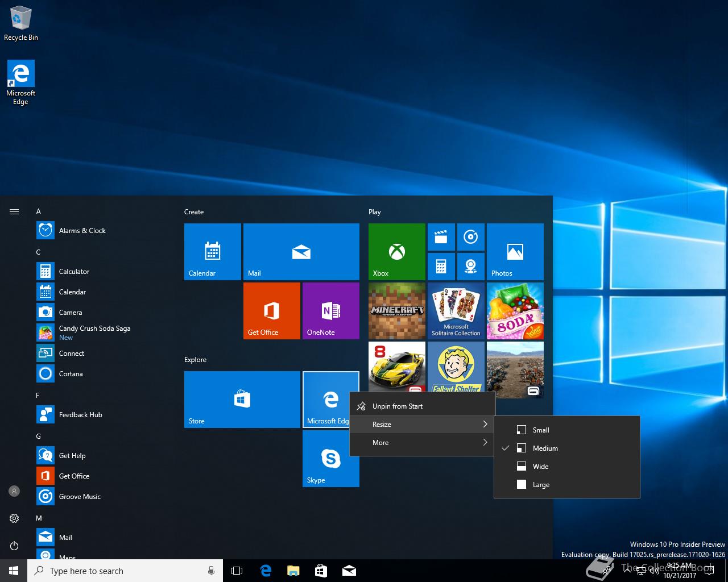Click the Explore tile group title
Screen dimensions: 728x582
[x=196, y=360]
